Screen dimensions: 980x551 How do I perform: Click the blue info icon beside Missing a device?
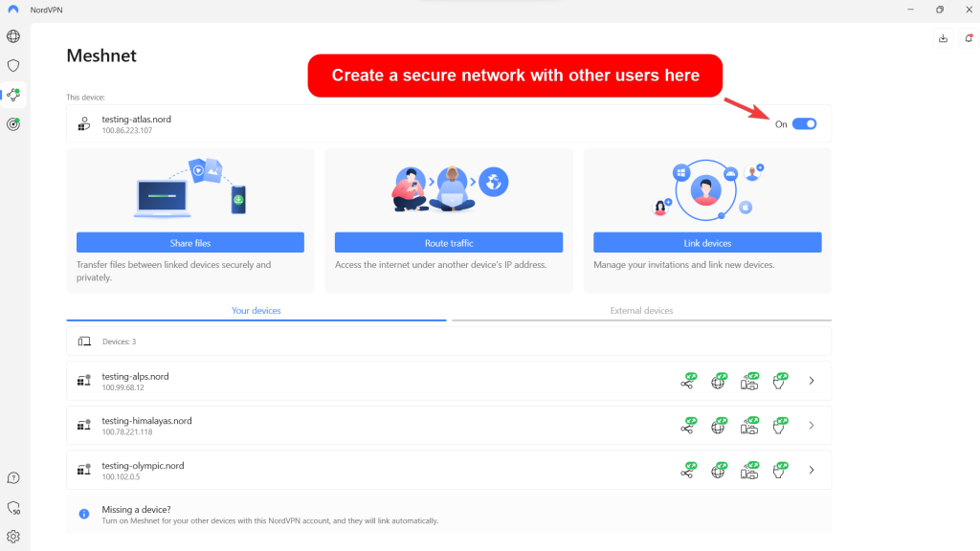[84, 514]
